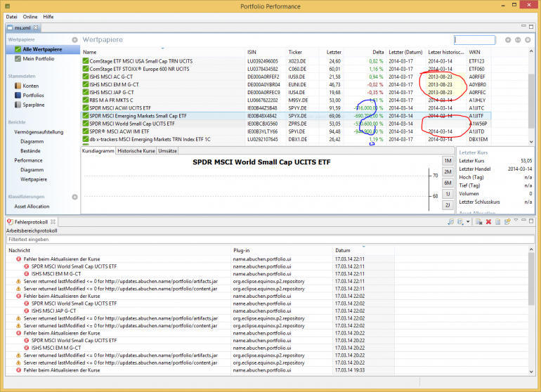Open the Datei menu

11,15
